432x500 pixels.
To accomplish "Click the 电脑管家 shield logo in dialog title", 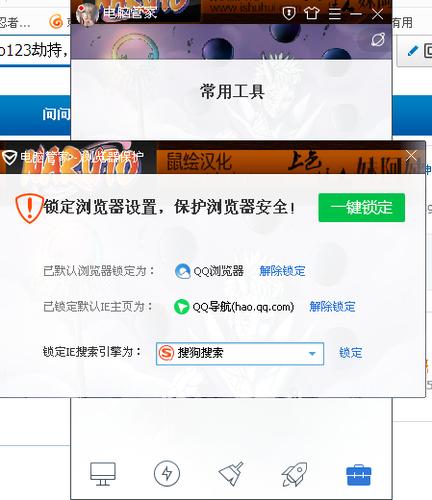I will (x=9, y=157).
